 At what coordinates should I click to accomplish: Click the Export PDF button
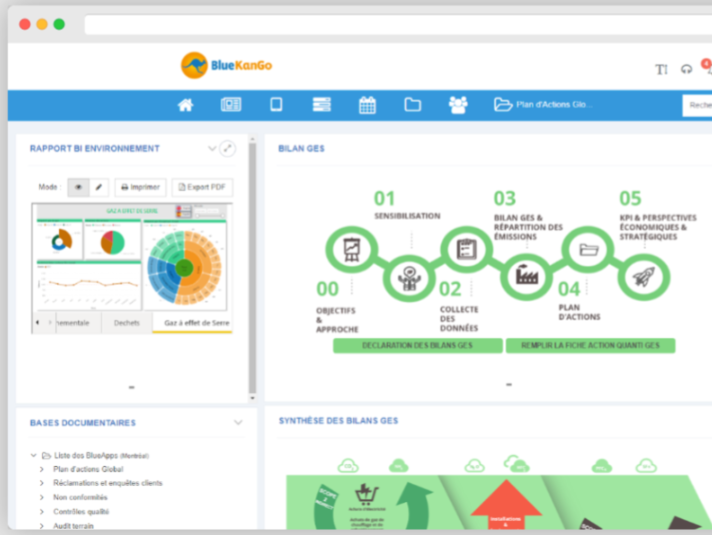pyautogui.click(x=202, y=187)
